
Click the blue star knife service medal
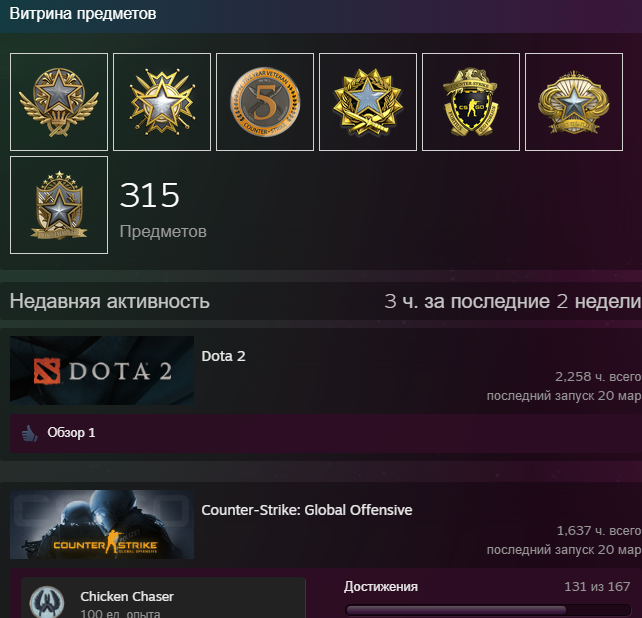(368, 102)
